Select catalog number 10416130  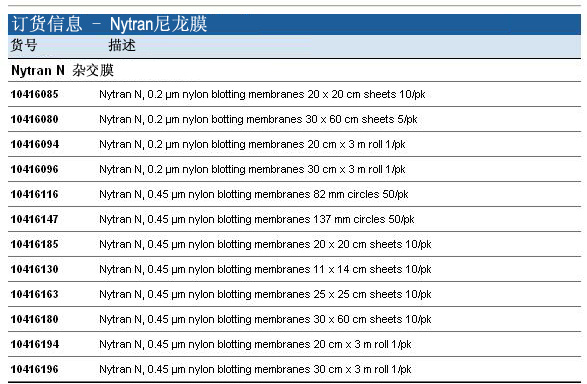point(34,269)
